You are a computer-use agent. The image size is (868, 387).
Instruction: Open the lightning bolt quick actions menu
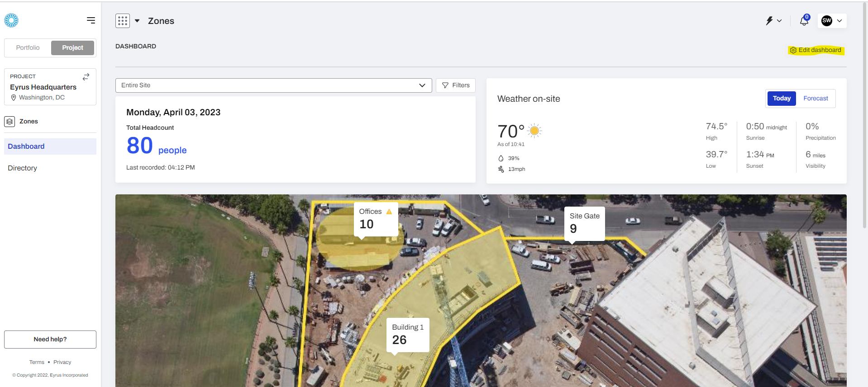click(773, 21)
